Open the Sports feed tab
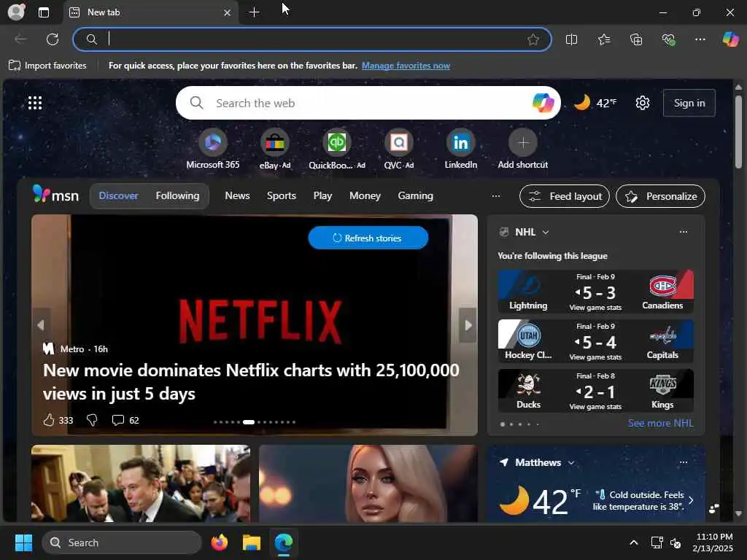This screenshot has width=747, height=560. [x=281, y=195]
